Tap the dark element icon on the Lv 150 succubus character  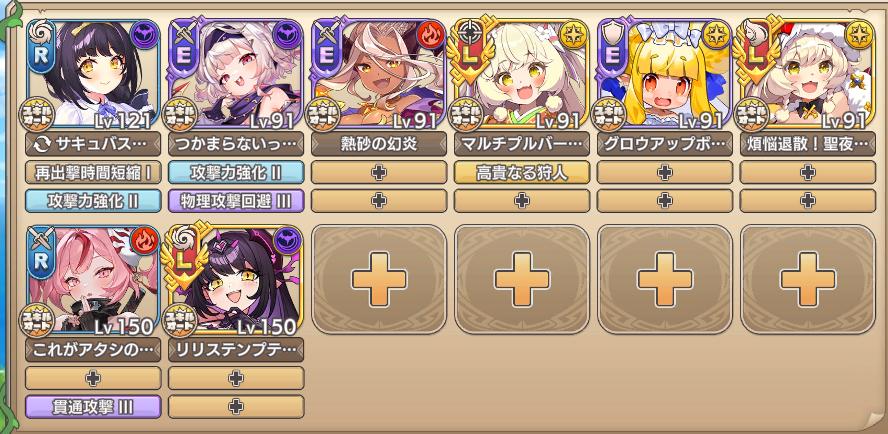click(287, 242)
